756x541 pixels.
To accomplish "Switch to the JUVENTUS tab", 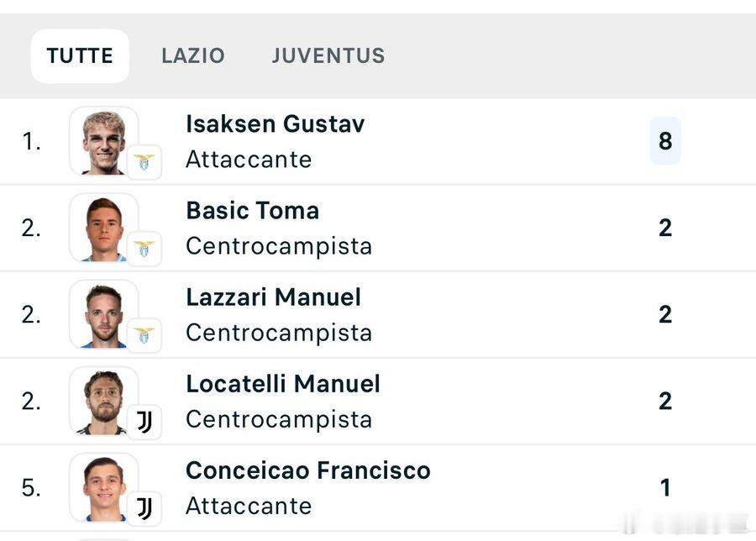I will 328,56.
